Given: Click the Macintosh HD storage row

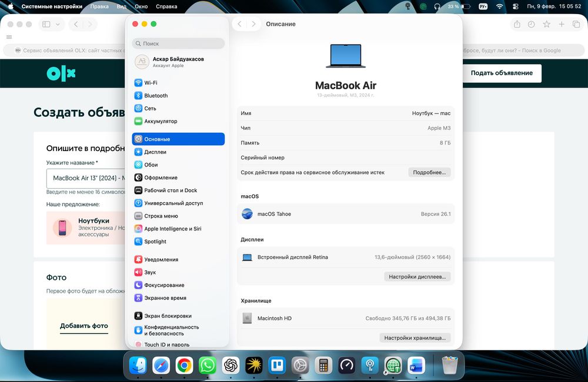Looking at the screenshot, I should click(x=346, y=319).
